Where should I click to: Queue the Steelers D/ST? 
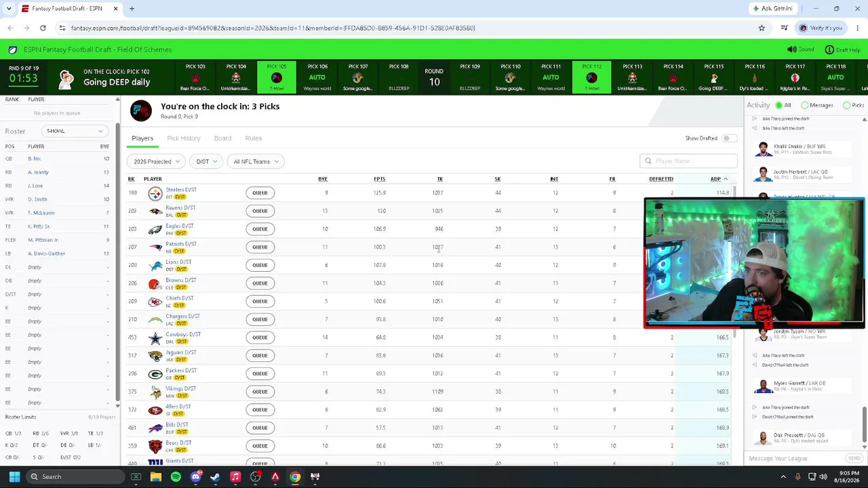(x=260, y=193)
